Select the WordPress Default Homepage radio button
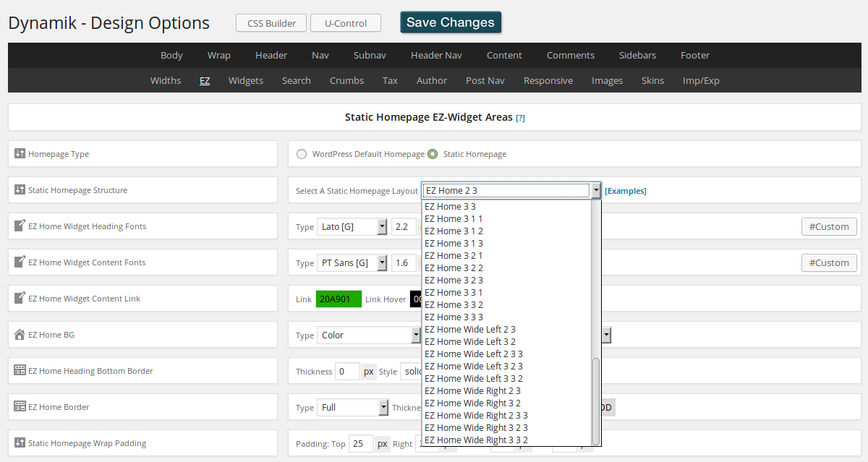The image size is (868, 462). pos(302,154)
